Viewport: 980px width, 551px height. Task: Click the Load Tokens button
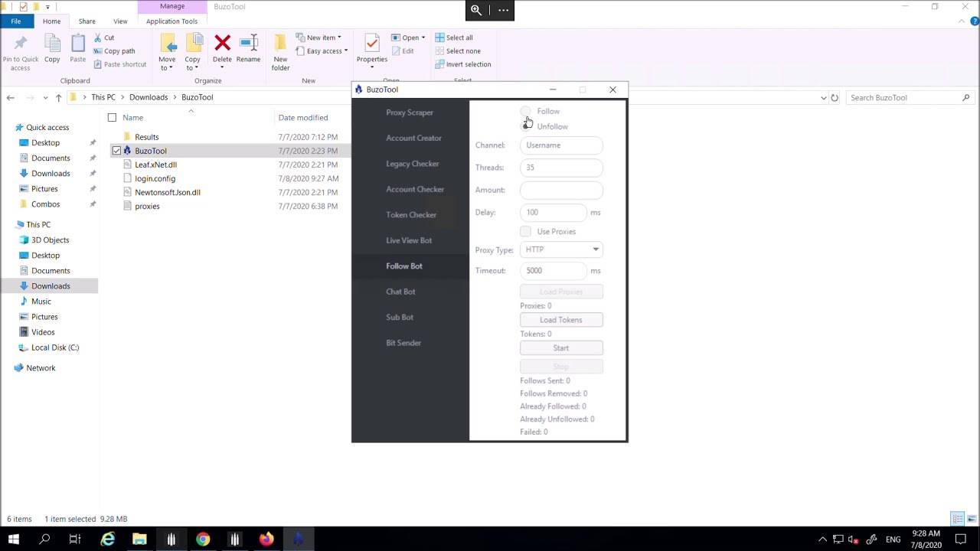coord(561,320)
